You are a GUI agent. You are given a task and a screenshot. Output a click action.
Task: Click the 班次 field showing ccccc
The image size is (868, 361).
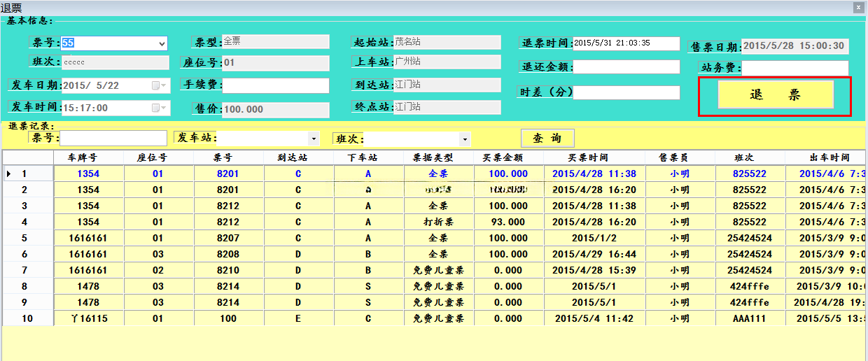pos(115,62)
